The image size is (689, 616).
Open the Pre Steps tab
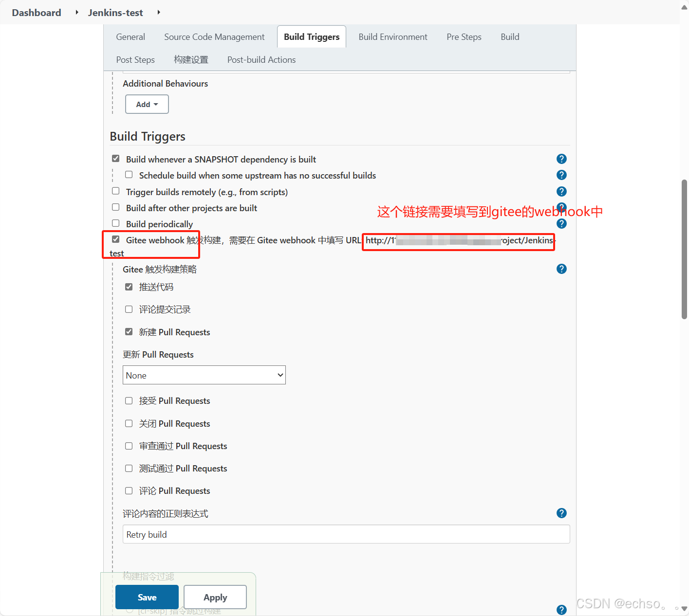[464, 37]
